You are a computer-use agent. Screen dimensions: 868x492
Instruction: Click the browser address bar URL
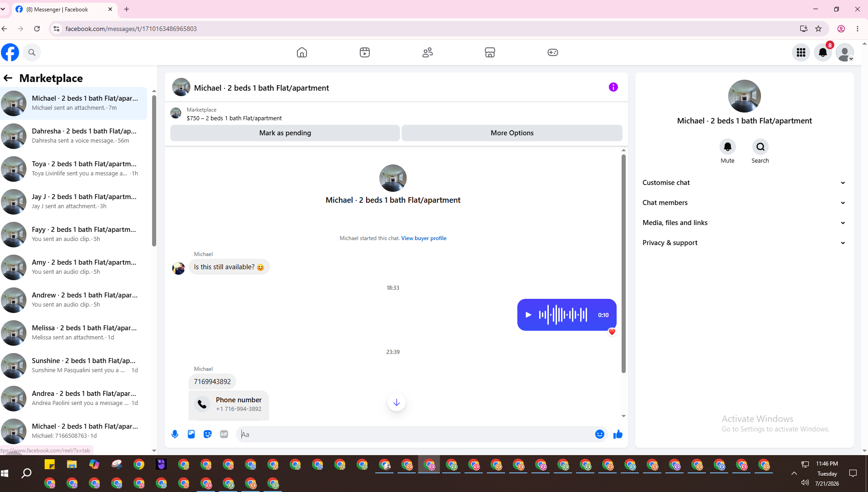pyautogui.click(x=131, y=29)
